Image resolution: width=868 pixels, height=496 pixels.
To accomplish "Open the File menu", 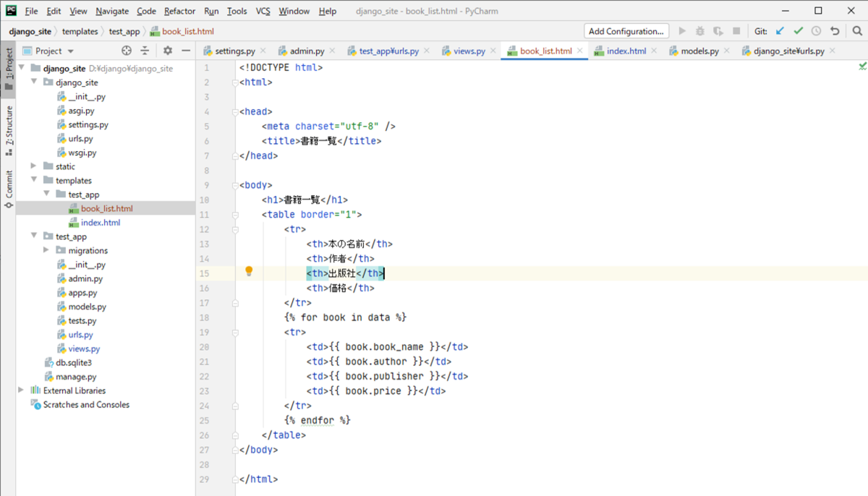I will (x=31, y=11).
